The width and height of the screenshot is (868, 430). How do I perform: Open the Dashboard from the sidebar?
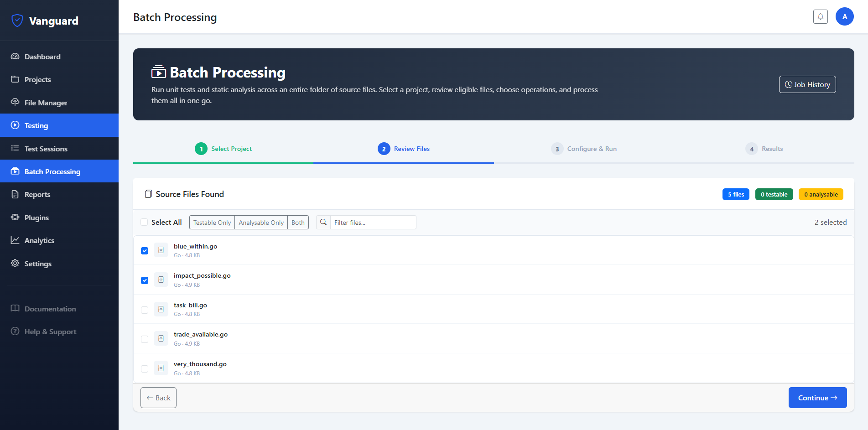[42, 57]
